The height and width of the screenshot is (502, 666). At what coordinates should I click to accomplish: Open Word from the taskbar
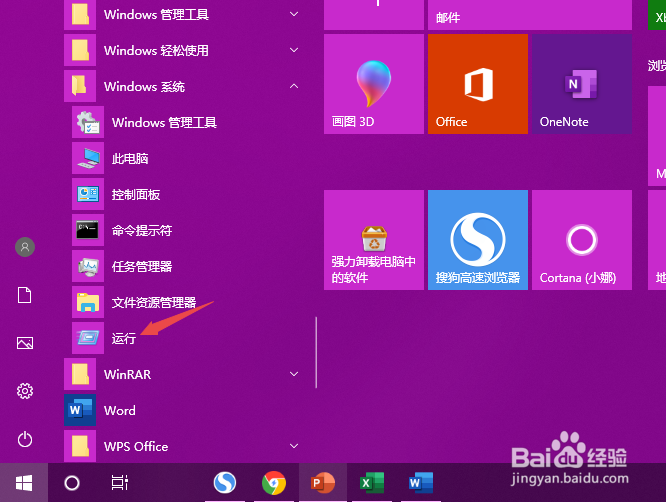click(420, 483)
